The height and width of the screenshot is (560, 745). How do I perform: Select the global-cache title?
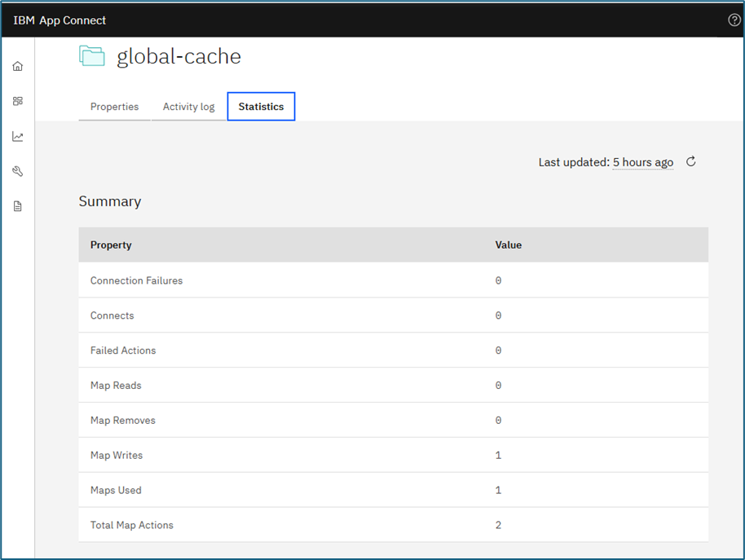pos(179,56)
